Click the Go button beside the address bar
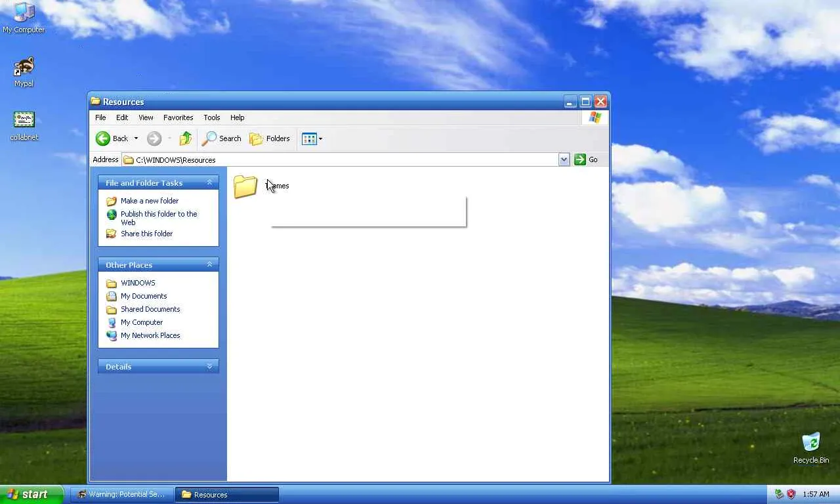 586,159
